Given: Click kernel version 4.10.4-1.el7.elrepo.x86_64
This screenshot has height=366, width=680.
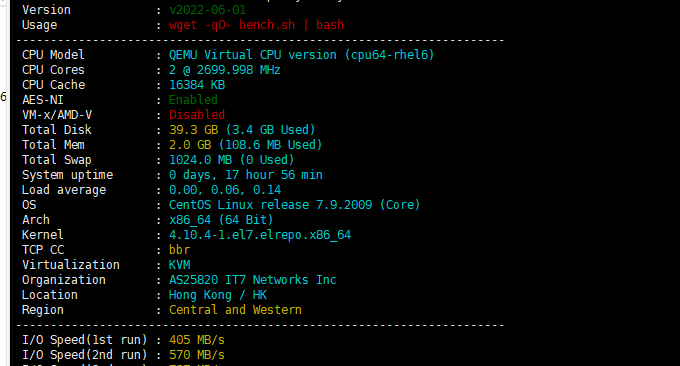Looking at the screenshot, I should (260, 235).
